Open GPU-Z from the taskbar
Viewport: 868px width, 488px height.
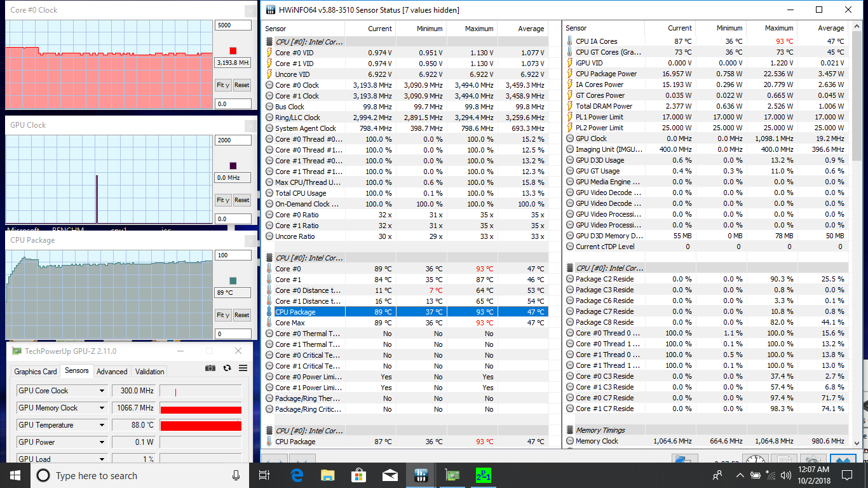click(x=452, y=475)
